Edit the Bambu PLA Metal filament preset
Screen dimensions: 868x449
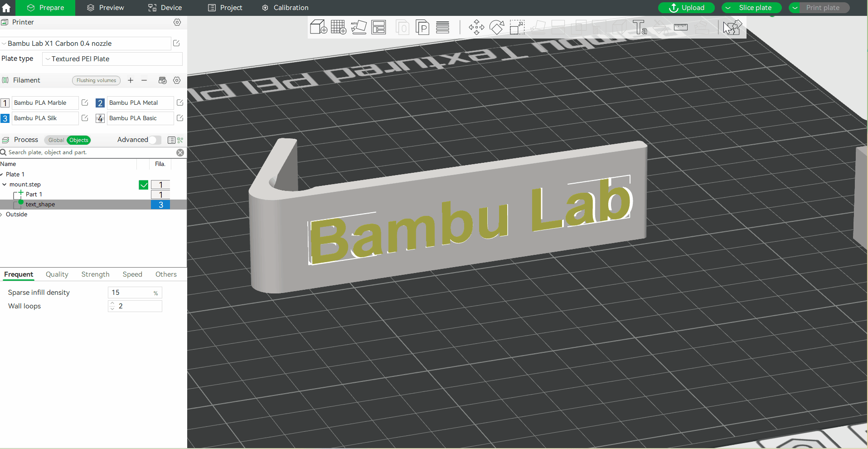pos(180,102)
